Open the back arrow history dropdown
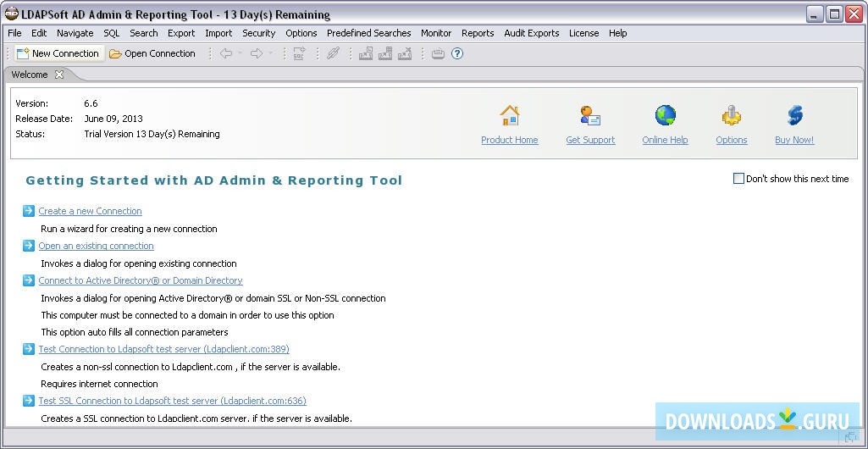The width and height of the screenshot is (868, 449). (x=240, y=53)
